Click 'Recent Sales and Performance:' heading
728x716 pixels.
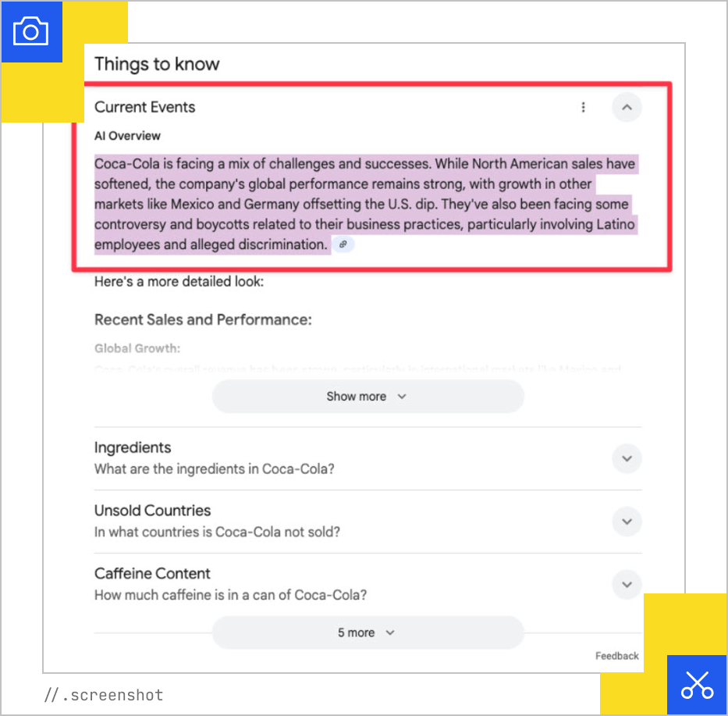203,319
